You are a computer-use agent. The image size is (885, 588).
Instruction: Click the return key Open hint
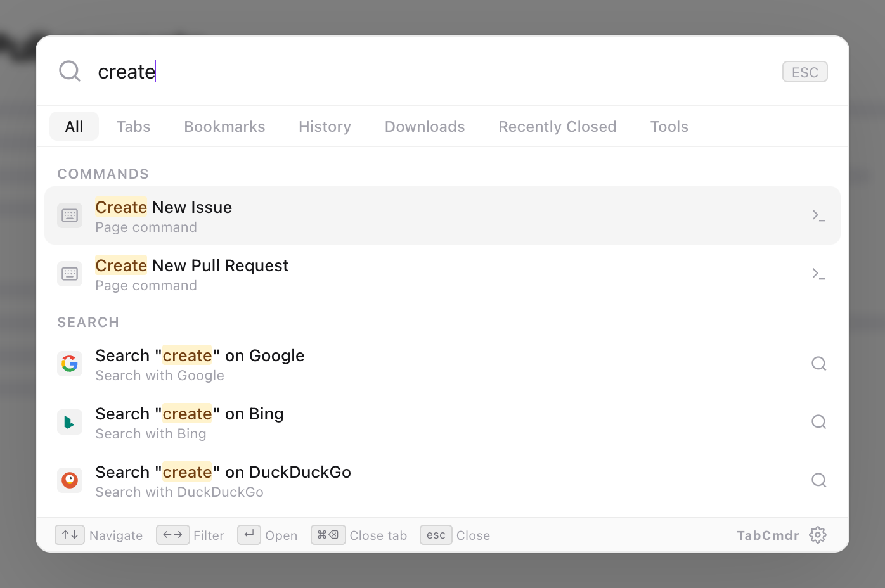click(x=249, y=535)
